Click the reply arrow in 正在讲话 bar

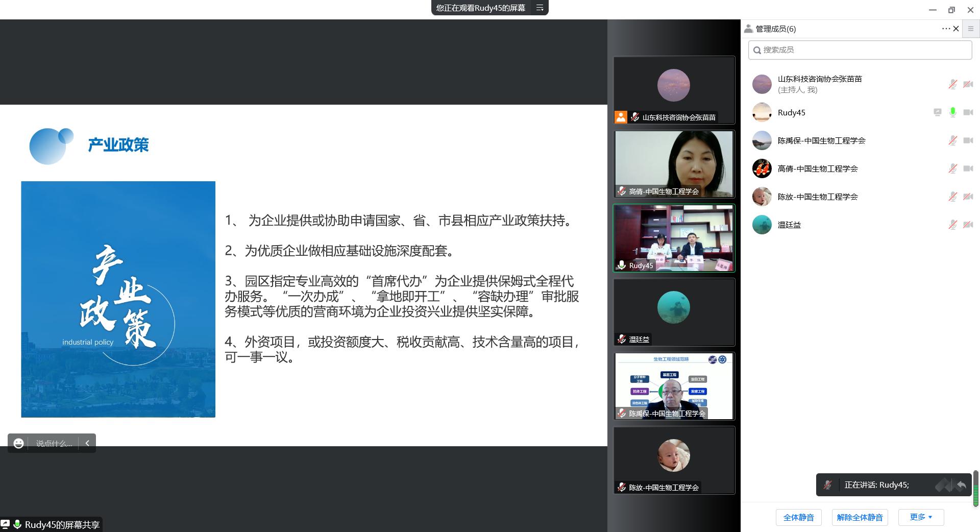click(961, 485)
